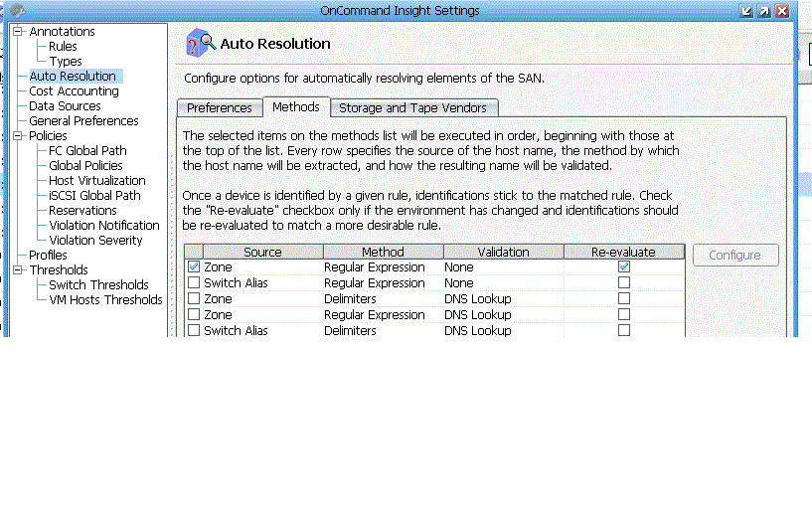This screenshot has height=529, width=812.
Task: Switch to the Preferences tab
Action: tap(219, 107)
